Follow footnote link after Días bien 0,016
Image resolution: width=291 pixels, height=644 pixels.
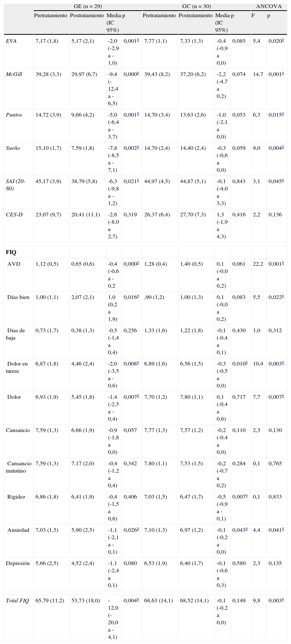(138, 296)
